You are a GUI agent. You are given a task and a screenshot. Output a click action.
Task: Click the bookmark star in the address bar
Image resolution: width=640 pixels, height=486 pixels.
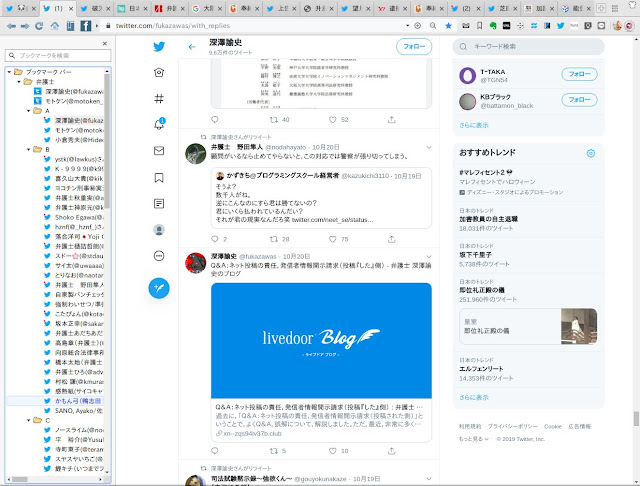click(x=448, y=26)
